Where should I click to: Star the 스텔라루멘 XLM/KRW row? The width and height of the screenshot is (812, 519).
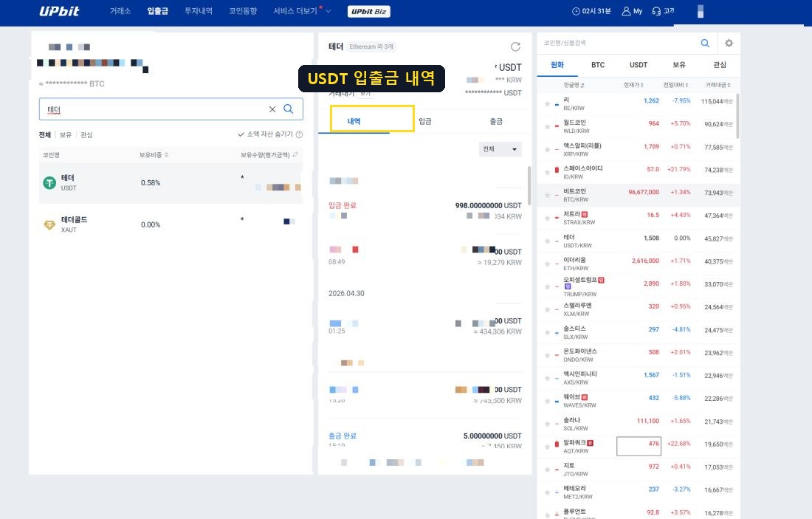coord(547,310)
